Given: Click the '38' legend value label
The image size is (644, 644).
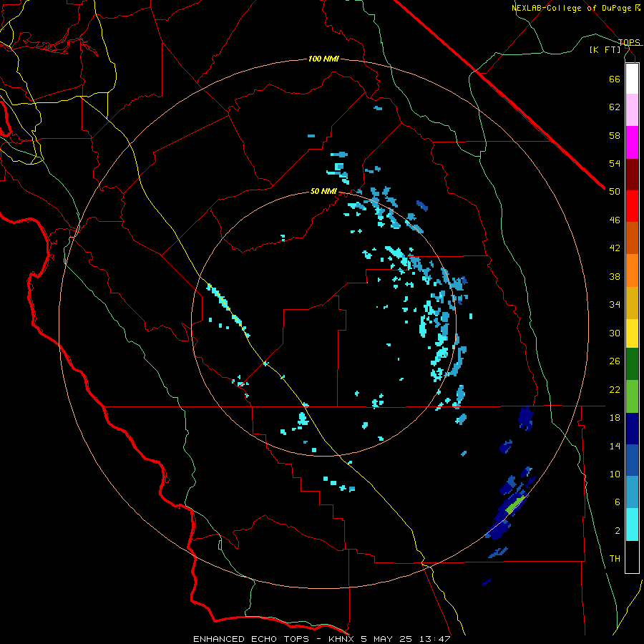Looking at the screenshot, I should click(615, 276).
